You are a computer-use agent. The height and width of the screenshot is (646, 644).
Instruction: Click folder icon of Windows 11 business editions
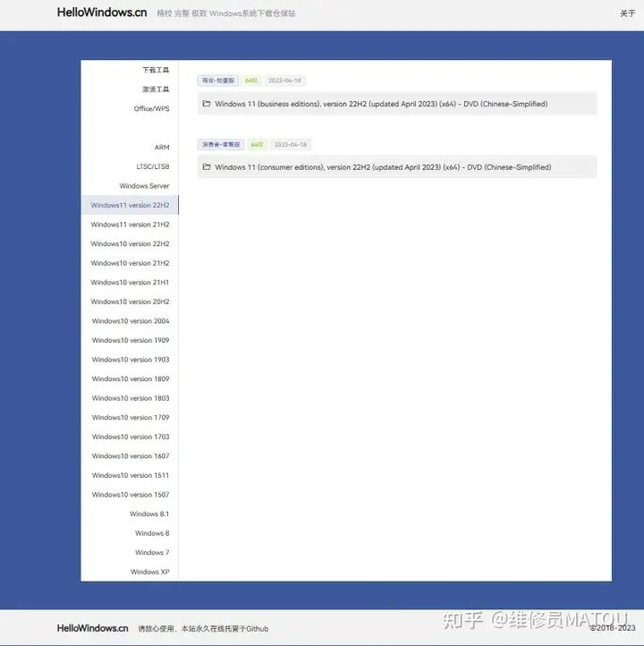point(207,104)
